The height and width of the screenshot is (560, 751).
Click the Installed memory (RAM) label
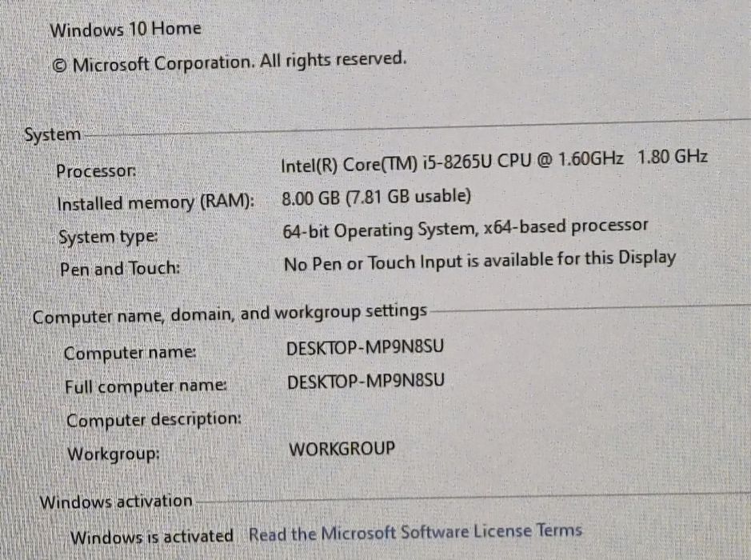156,202
